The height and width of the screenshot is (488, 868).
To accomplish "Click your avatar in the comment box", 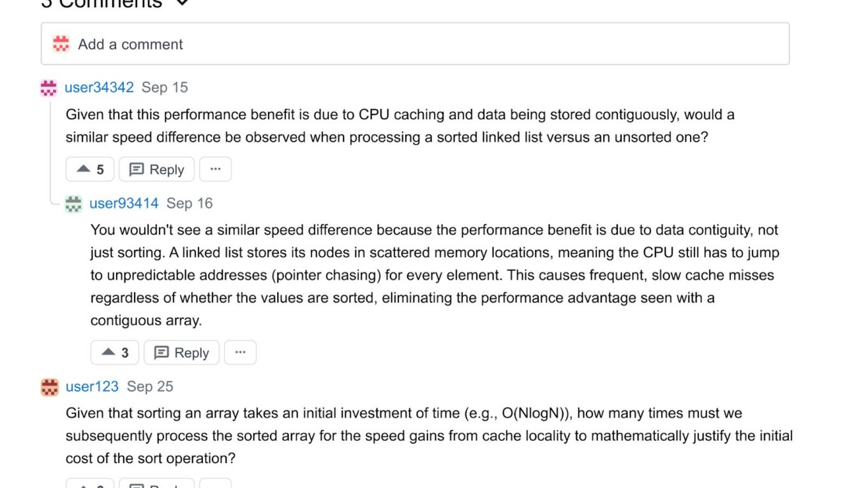I will point(61,44).
